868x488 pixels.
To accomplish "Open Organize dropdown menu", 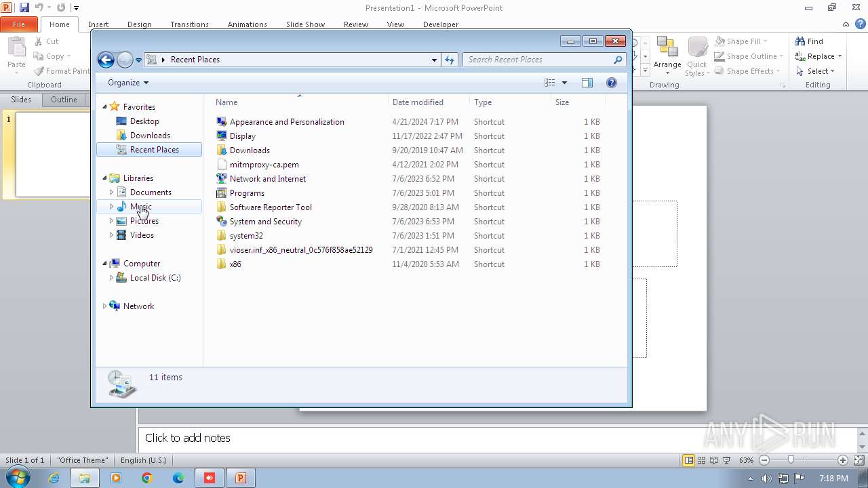I will 128,83.
